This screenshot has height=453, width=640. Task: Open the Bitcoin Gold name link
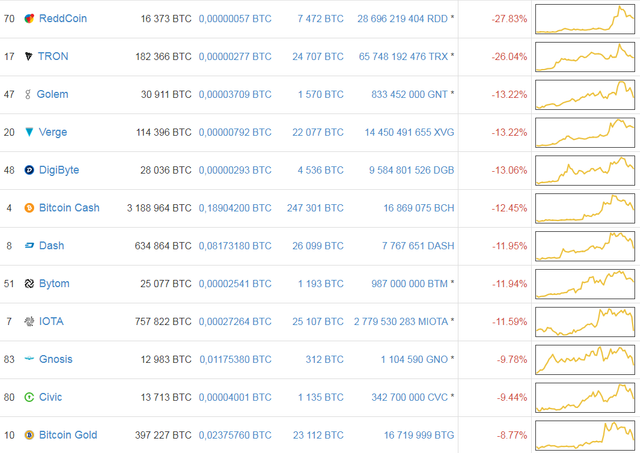[x=68, y=435]
